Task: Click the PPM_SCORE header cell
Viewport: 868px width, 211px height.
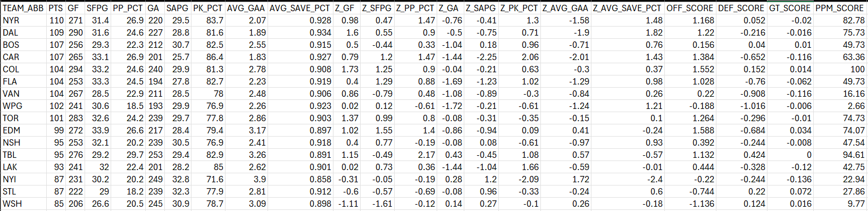Action: click(839, 8)
